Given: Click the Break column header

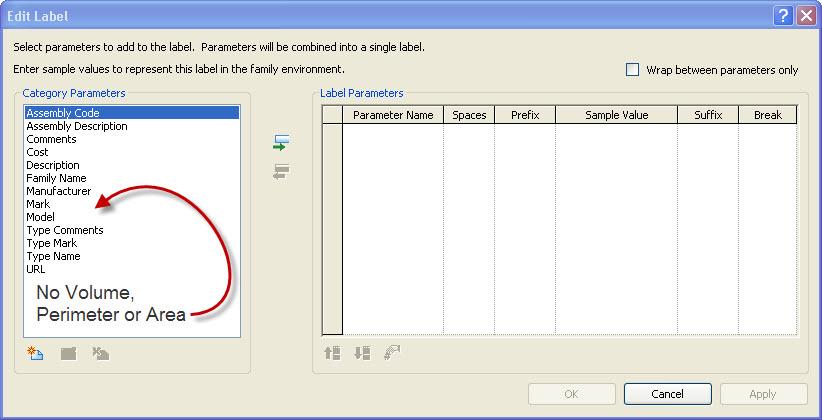Looking at the screenshot, I should [x=768, y=115].
